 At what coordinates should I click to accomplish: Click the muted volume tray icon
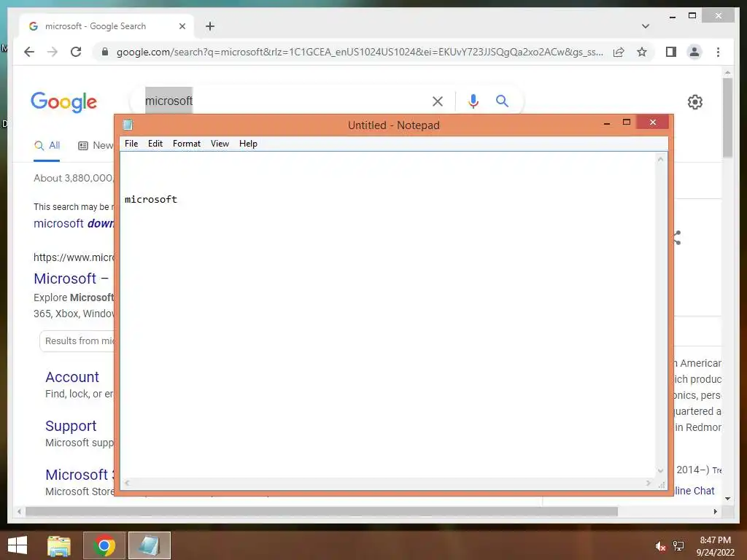(x=659, y=546)
